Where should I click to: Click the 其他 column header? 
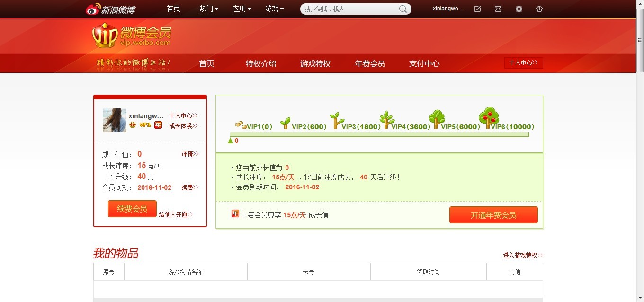[515, 272]
